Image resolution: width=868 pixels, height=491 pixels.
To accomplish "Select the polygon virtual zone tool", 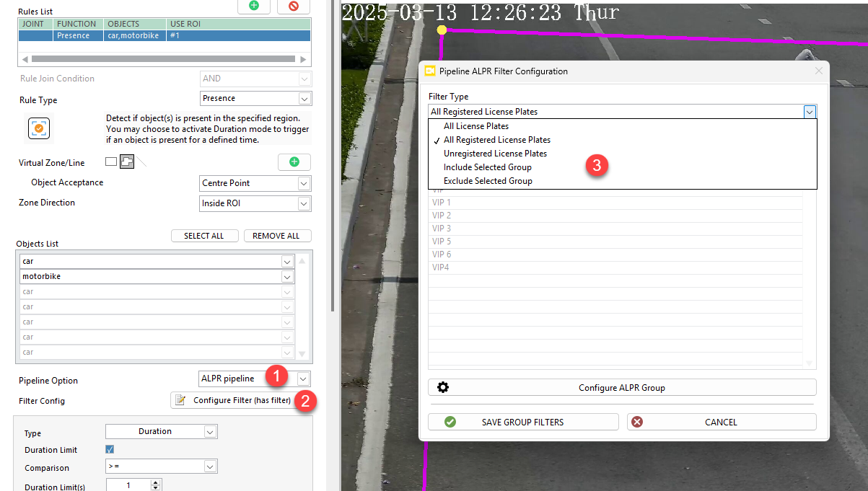I will coord(126,162).
